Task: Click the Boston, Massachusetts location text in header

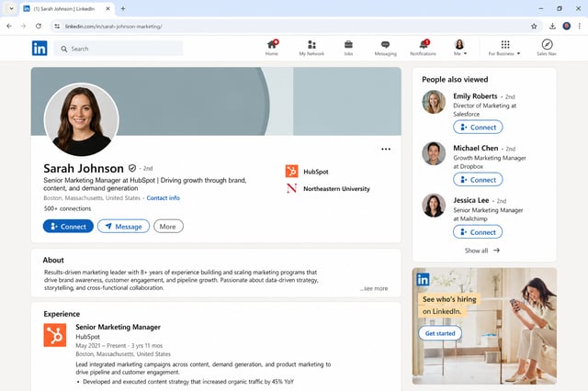Action: point(92,197)
